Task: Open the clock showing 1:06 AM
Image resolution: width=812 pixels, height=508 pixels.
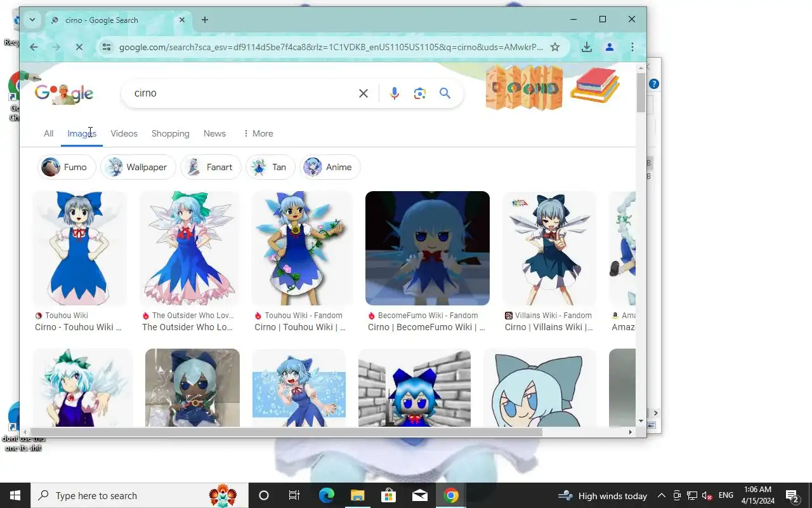Action: click(758, 495)
